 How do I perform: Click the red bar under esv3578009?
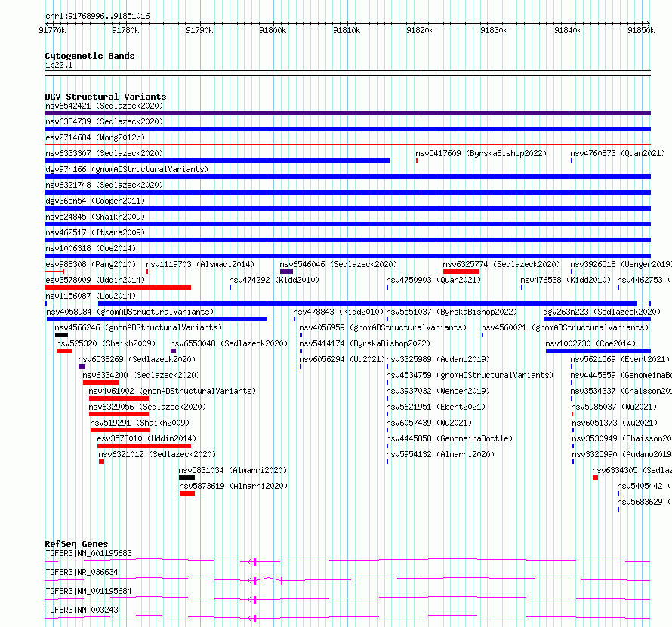pos(118,287)
